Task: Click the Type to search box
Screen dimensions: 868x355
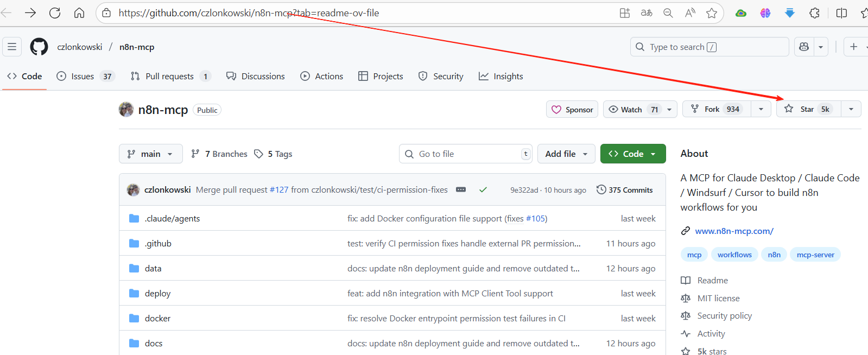Action: pos(709,47)
